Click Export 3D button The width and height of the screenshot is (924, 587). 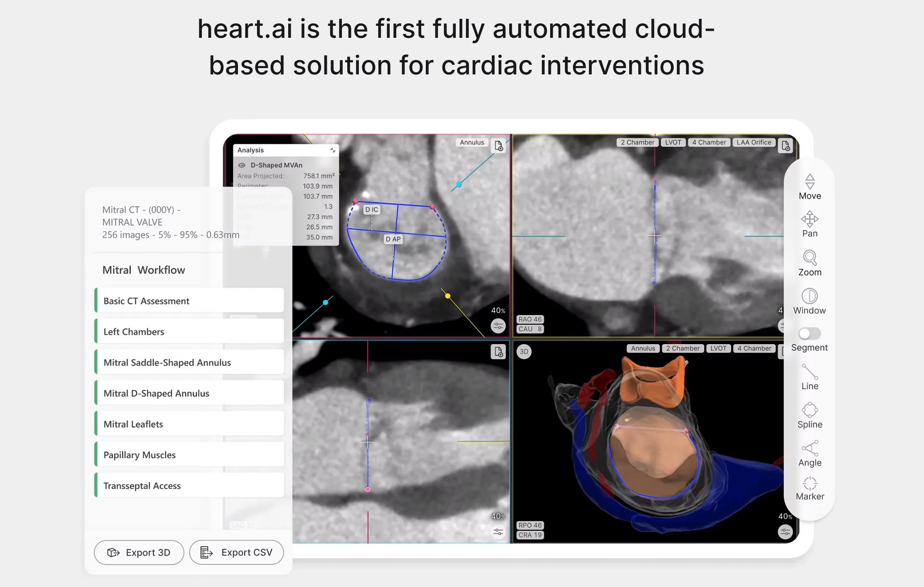coord(139,552)
